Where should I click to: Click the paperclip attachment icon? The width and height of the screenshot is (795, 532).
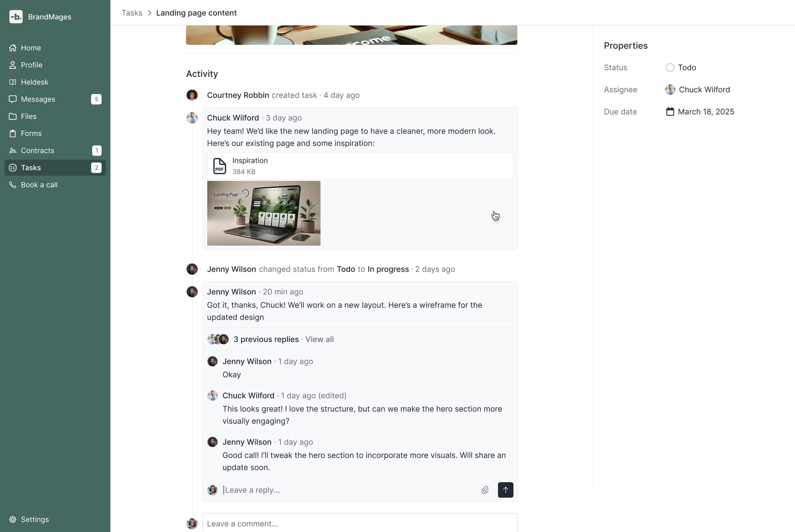[x=485, y=490]
